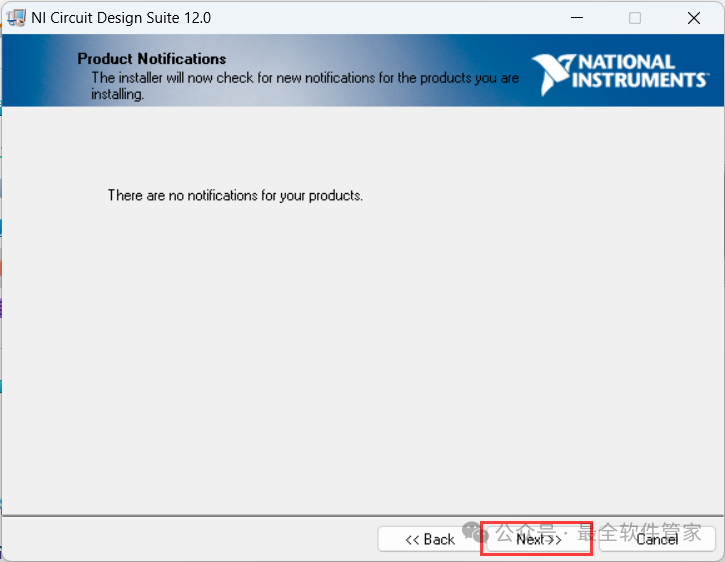Click the "INSTRUMENTS" word in the logo
The height and width of the screenshot is (562, 725).
(x=639, y=80)
